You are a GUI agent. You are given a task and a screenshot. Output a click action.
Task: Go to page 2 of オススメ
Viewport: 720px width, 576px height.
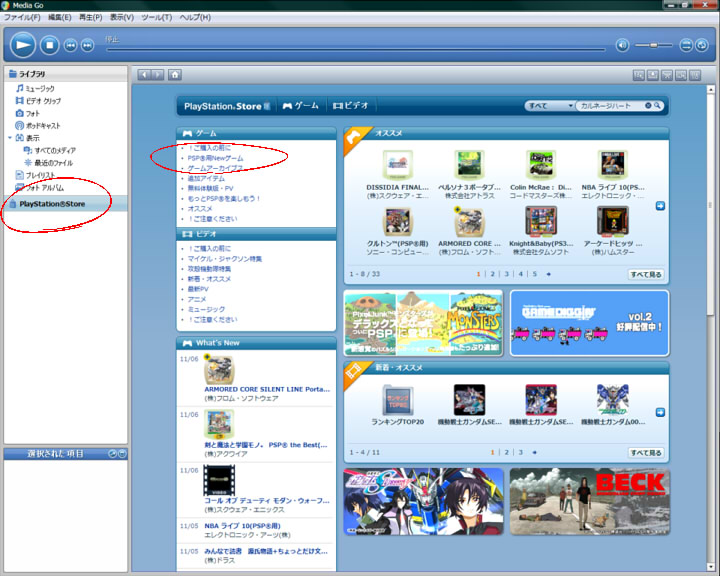tap(492, 274)
